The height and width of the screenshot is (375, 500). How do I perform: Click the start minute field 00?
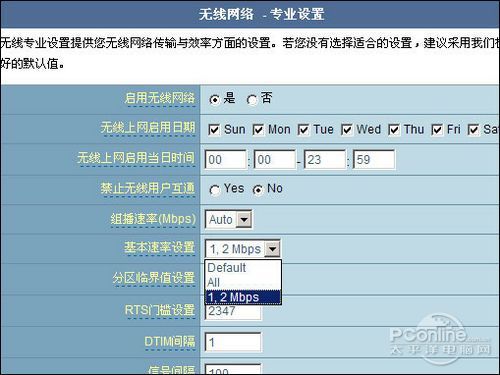[x=275, y=160]
